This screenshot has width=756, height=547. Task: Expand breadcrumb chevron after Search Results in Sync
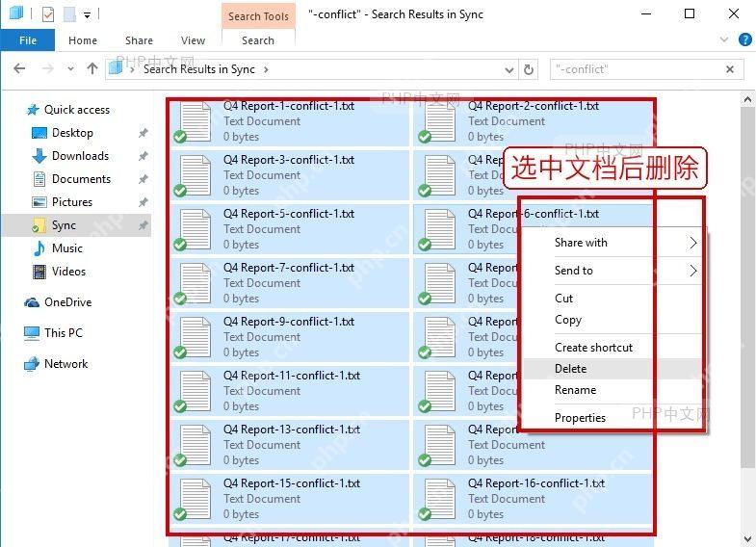tap(266, 69)
